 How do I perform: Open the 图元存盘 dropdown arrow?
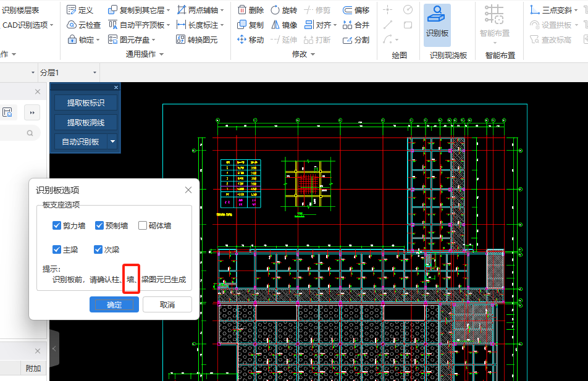[x=153, y=40]
